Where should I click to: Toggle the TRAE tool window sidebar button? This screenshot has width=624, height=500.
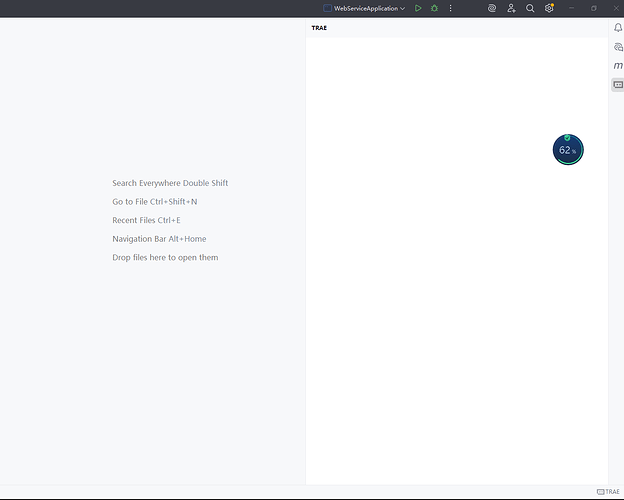point(618,85)
